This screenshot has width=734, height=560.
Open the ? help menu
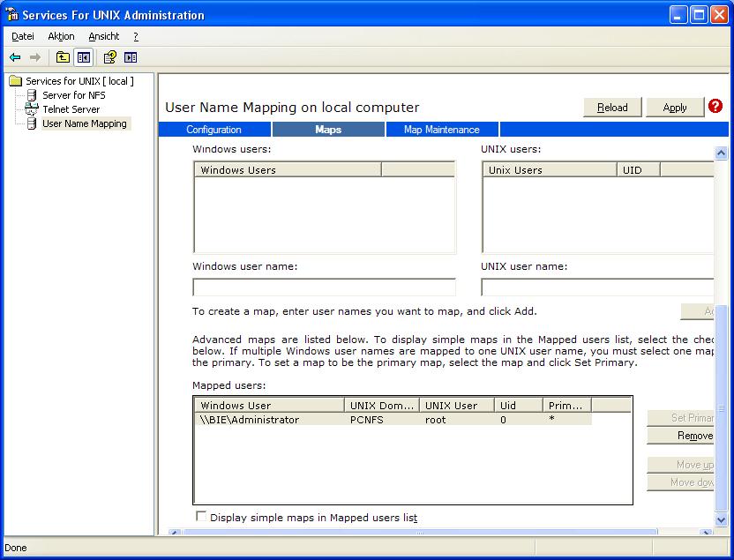[136, 36]
